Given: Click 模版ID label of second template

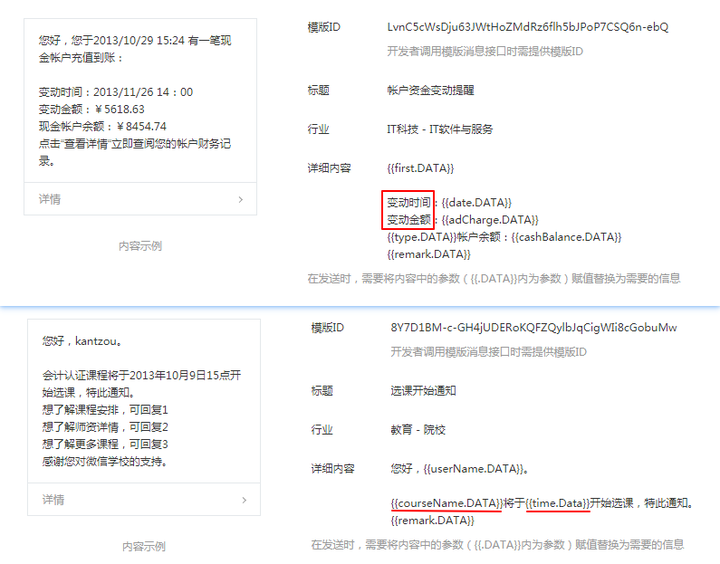Looking at the screenshot, I should (x=327, y=327).
